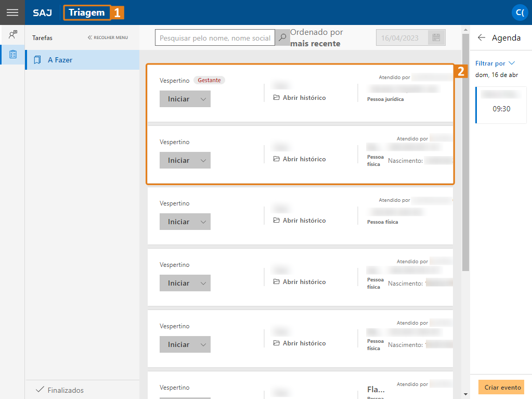
Task: Click the SAJ logo
Action: pos(43,13)
